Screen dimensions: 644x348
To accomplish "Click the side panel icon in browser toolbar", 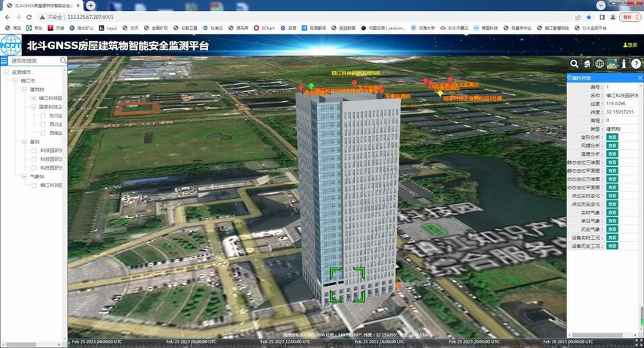I will pos(602,18).
